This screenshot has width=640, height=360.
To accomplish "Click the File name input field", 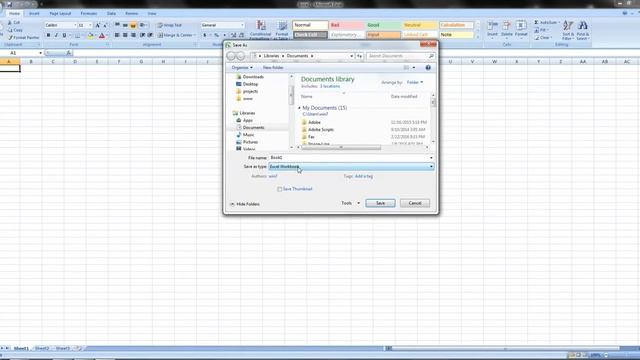I will [x=348, y=158].
